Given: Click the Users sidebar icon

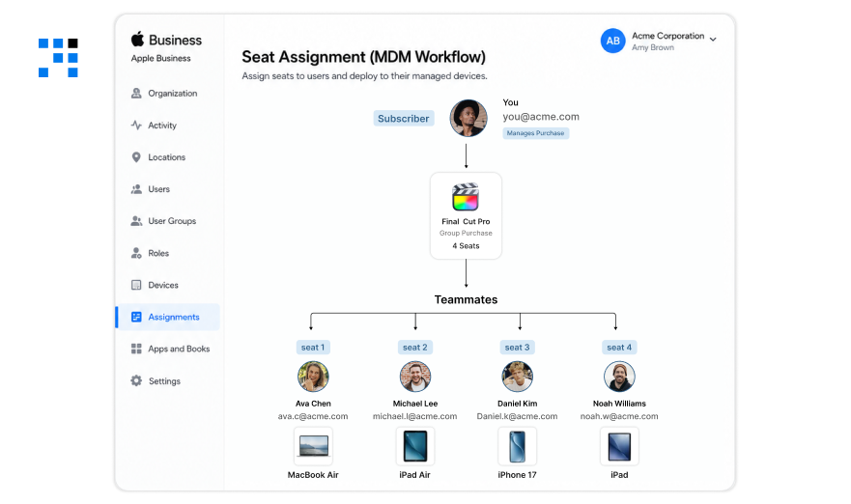Looking at the screenshot, I should (136, 189).
